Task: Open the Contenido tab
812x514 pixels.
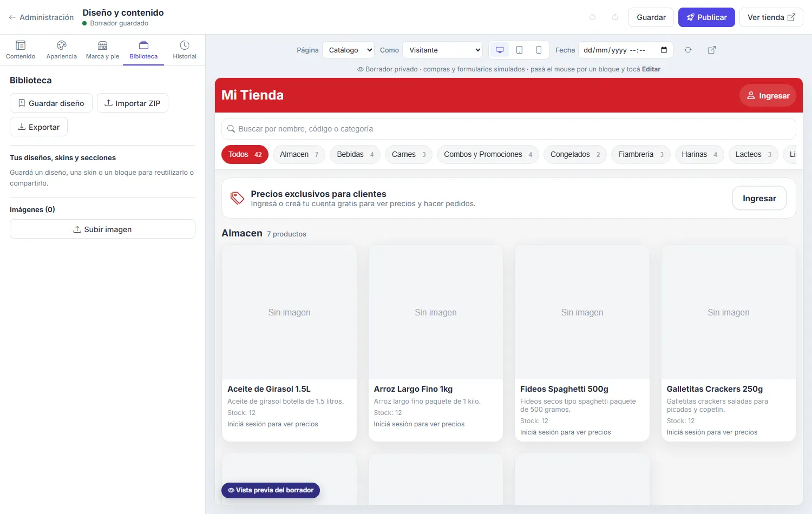Action: point(21,50)
